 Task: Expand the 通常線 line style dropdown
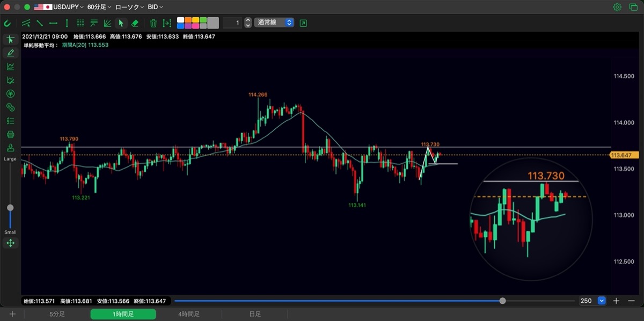click(x=274, y=23)
